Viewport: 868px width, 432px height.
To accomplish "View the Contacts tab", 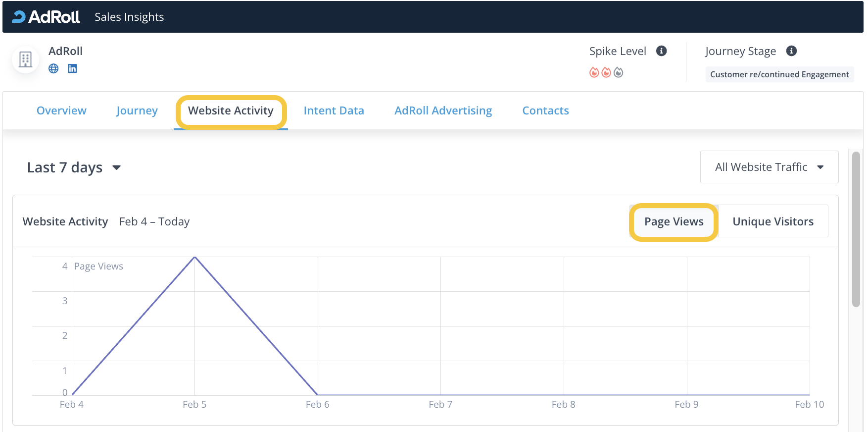I will click(545, 110).
